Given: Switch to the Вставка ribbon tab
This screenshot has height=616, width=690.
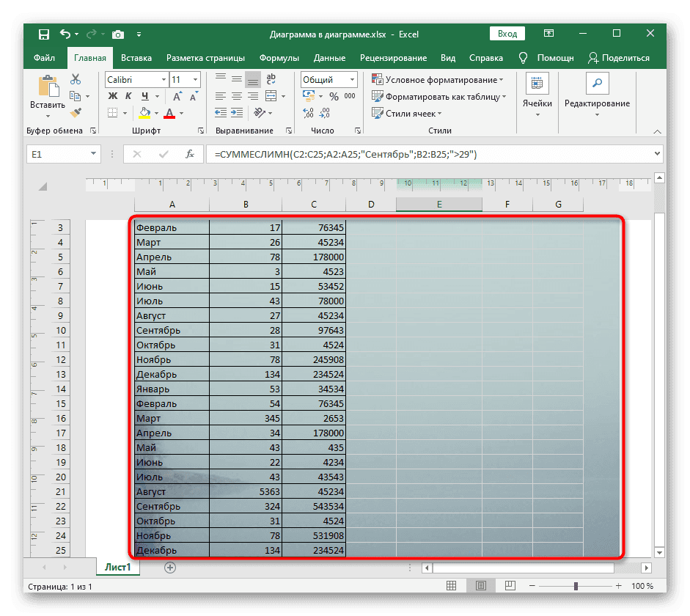Looking at the screenshot, I should pyautogui.click(x=136, y=58).
